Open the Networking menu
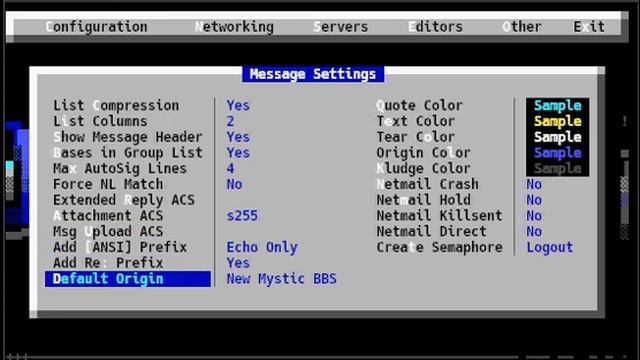Screen dimensions: 640x360 point(234,27)
